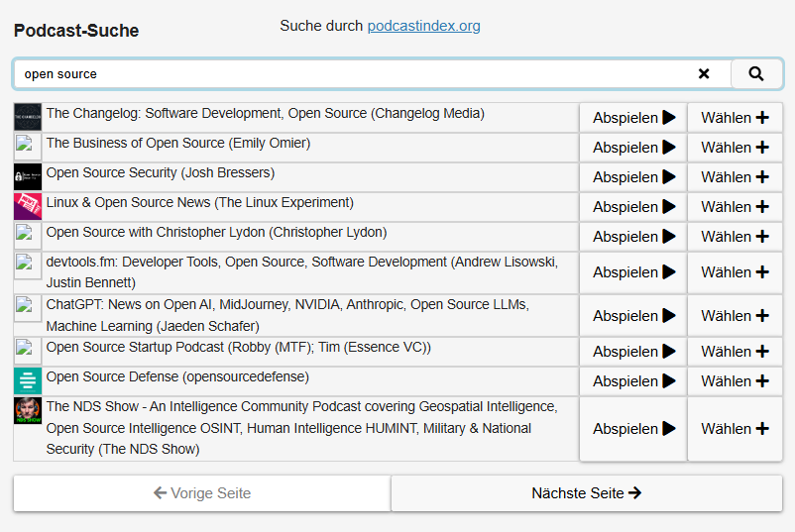Click title 'Open Source Startup Podcast'
This screenshot has width=795, height=532.
(135, 347)
